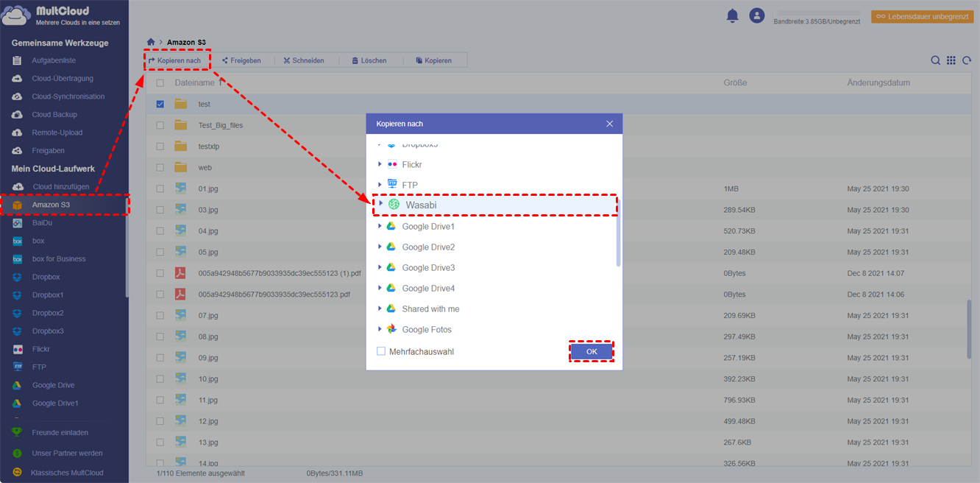
Task: Click Freigeben toolbar item
Action: 241,60
